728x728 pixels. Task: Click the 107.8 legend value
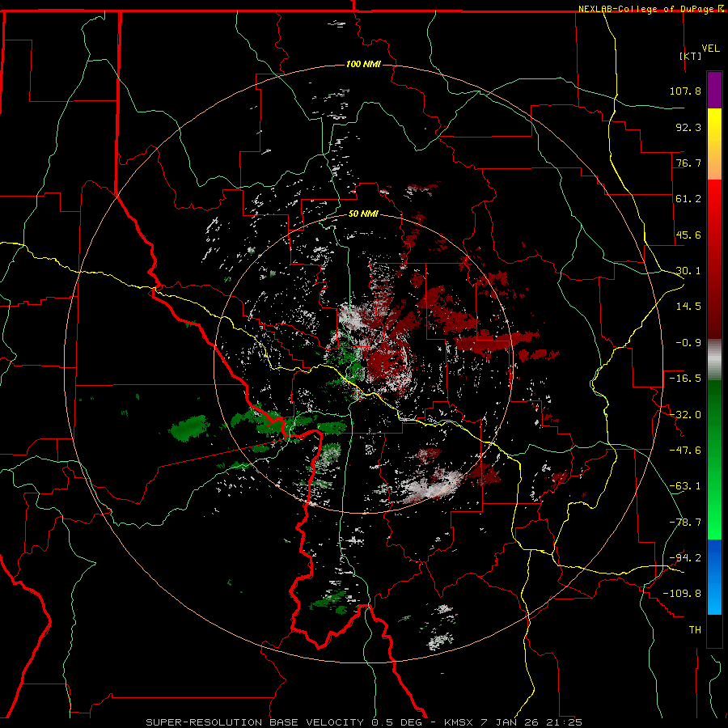point(685,91)
